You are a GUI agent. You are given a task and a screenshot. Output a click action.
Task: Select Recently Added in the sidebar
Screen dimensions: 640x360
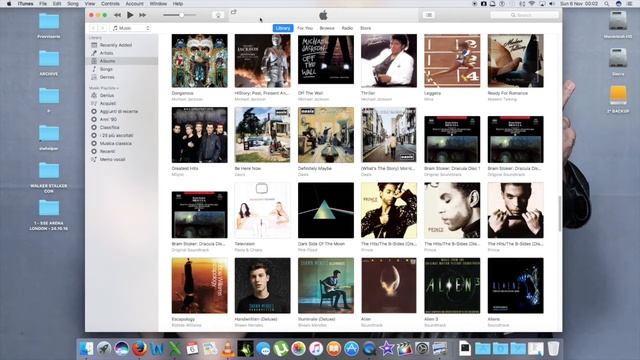tap(122, 45)
